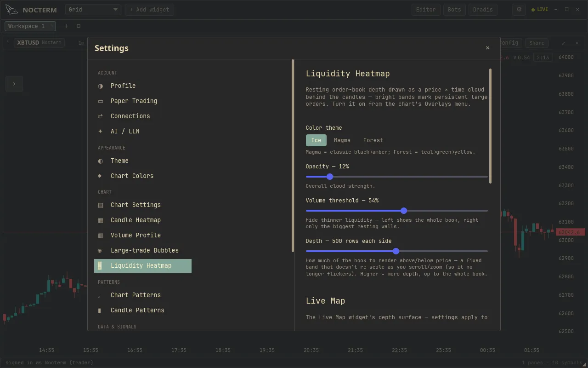Open settings with the gear icon
Screen dimensions: 588x368
click(x=519, y=10)
